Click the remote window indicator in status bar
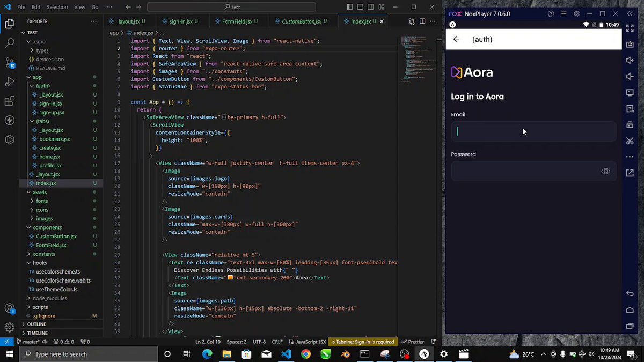The image size is (644, 362). point(6,342)
